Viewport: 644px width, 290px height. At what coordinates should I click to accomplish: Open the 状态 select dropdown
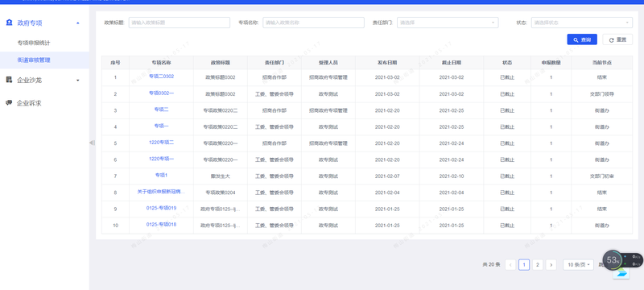pos(581,23)
